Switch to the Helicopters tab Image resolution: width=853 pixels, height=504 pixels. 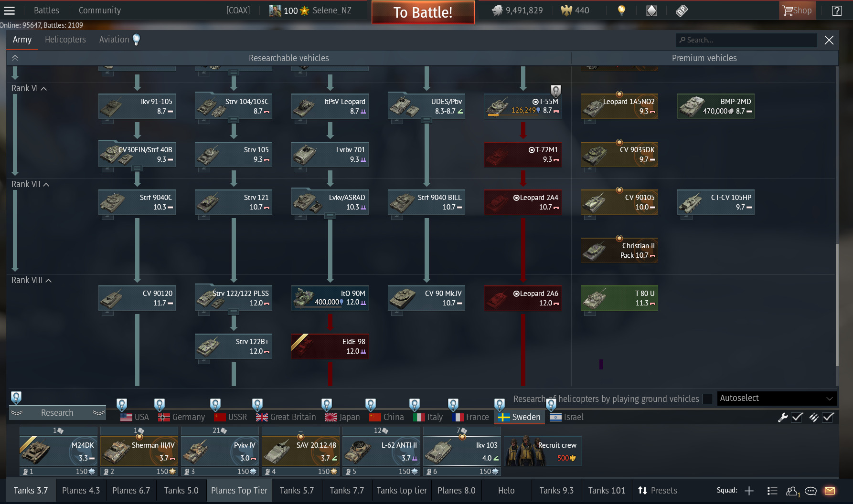coord(65,40)
